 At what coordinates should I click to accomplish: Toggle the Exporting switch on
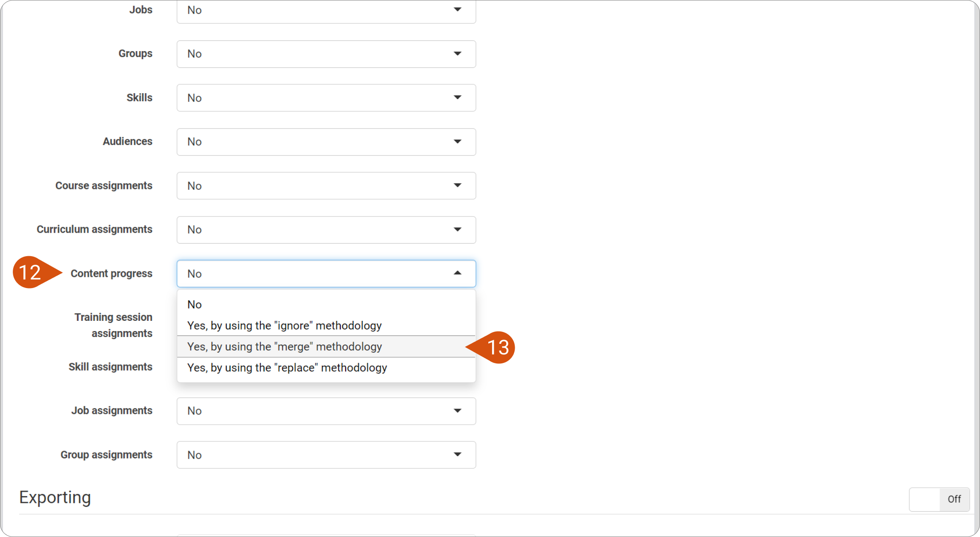tap(939, 499)
